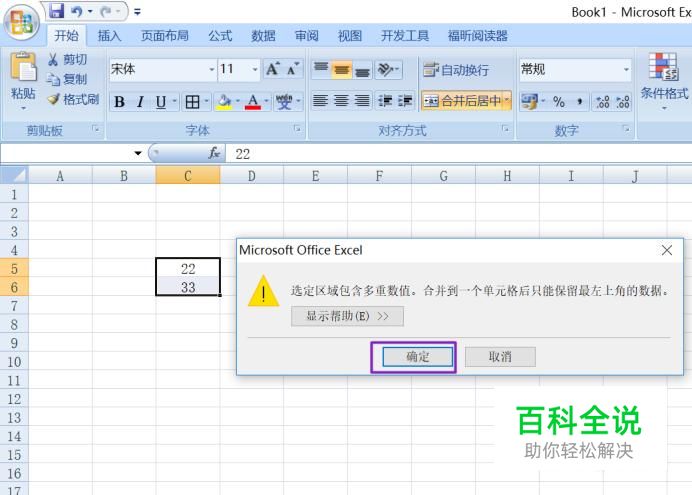Select row 5 header
This screenshot has width=692, height=495.
[x=14, y=269]
